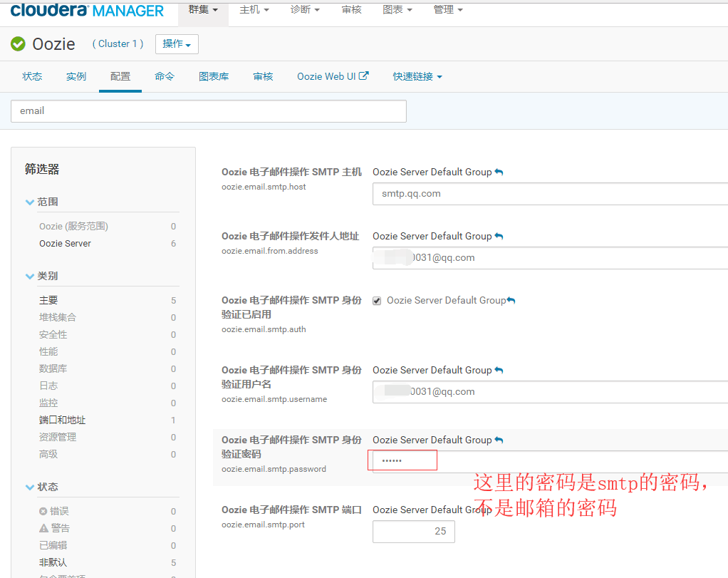Open the 诊断 dropdown menu

point(305,10)
